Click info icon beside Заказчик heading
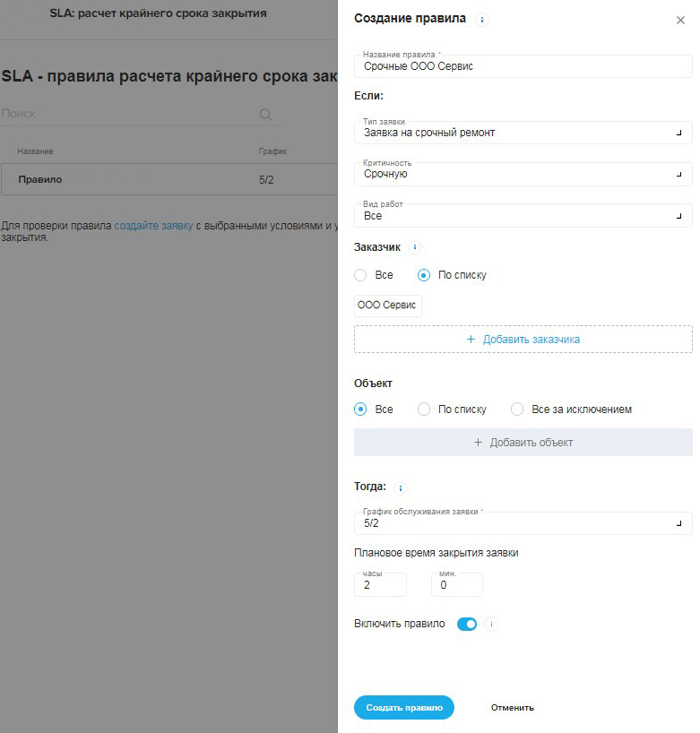 (415, 246)
